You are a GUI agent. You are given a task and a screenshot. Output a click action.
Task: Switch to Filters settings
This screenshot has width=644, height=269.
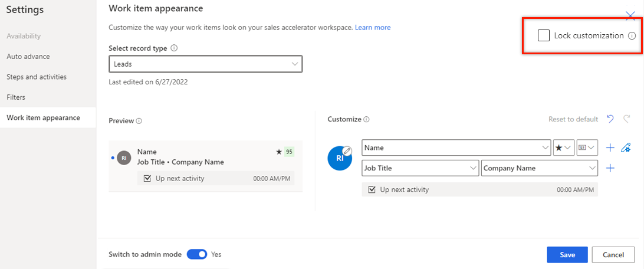(x=16, y=97)
